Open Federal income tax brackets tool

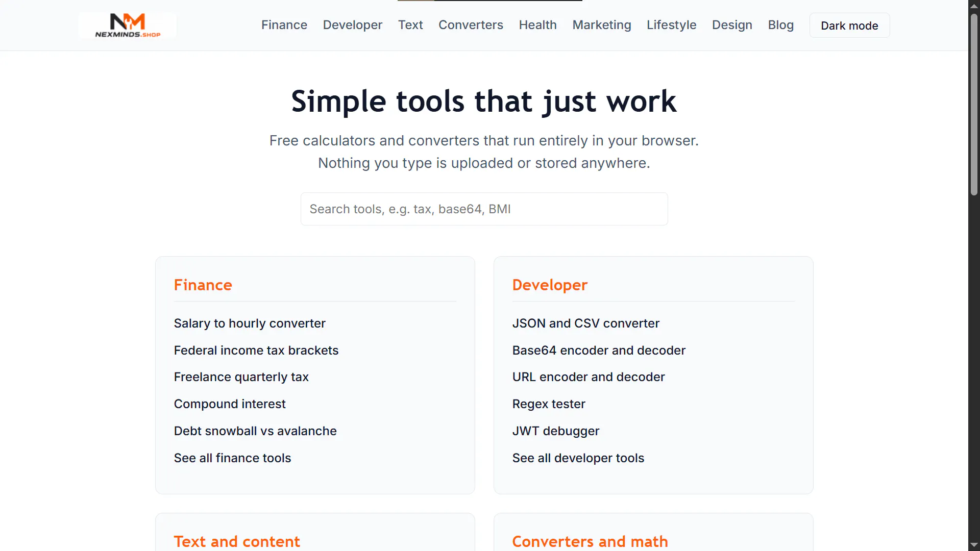[256, 350]
